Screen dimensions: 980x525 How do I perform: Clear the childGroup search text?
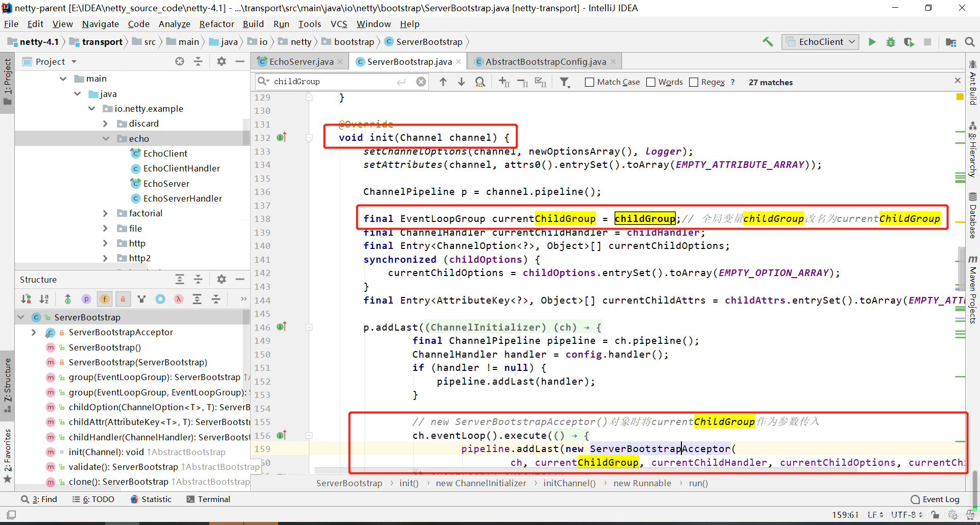coord(421,82)
